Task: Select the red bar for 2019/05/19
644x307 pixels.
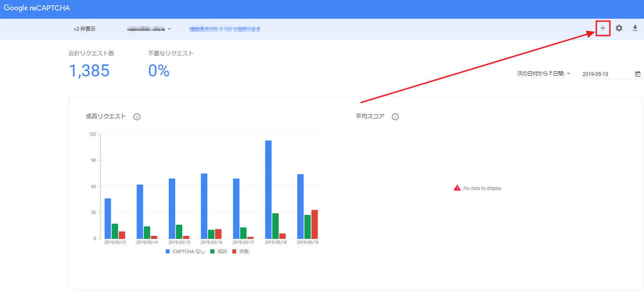Action: click(315, 224)
